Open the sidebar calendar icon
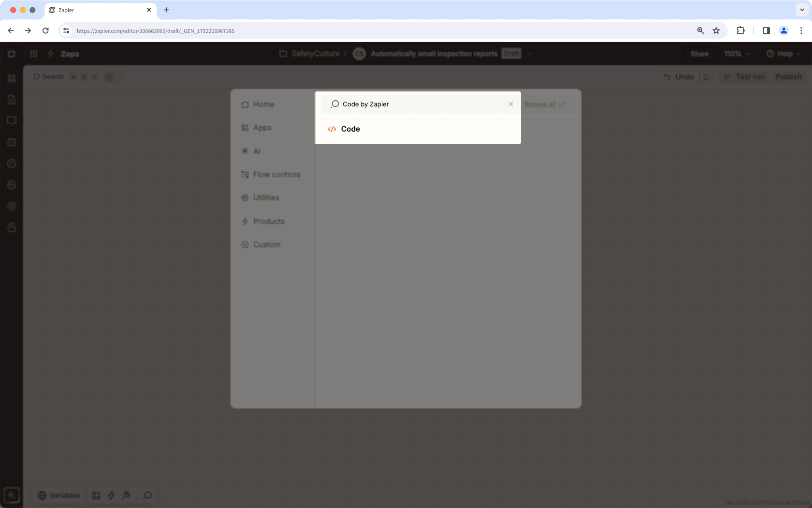 coord(12,142)
